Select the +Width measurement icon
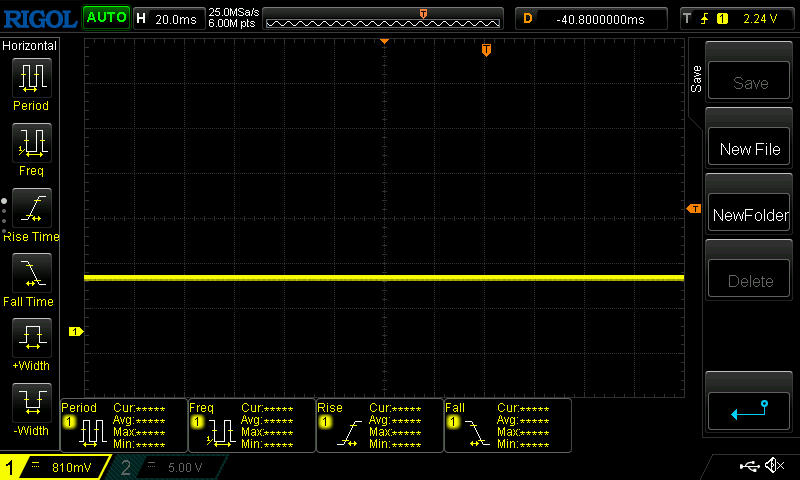This screenshot has height=480, width=800. pos(30,345)
